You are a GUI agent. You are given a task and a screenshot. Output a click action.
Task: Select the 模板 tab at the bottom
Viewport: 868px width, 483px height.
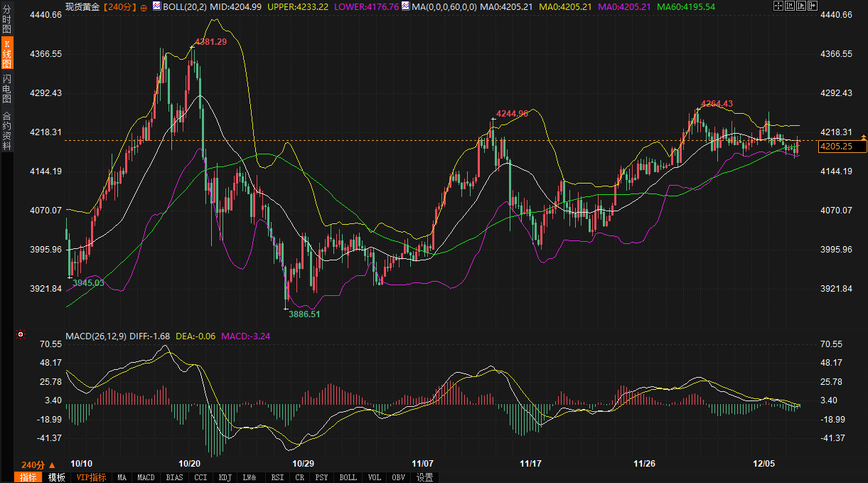[x=57, y=477]
